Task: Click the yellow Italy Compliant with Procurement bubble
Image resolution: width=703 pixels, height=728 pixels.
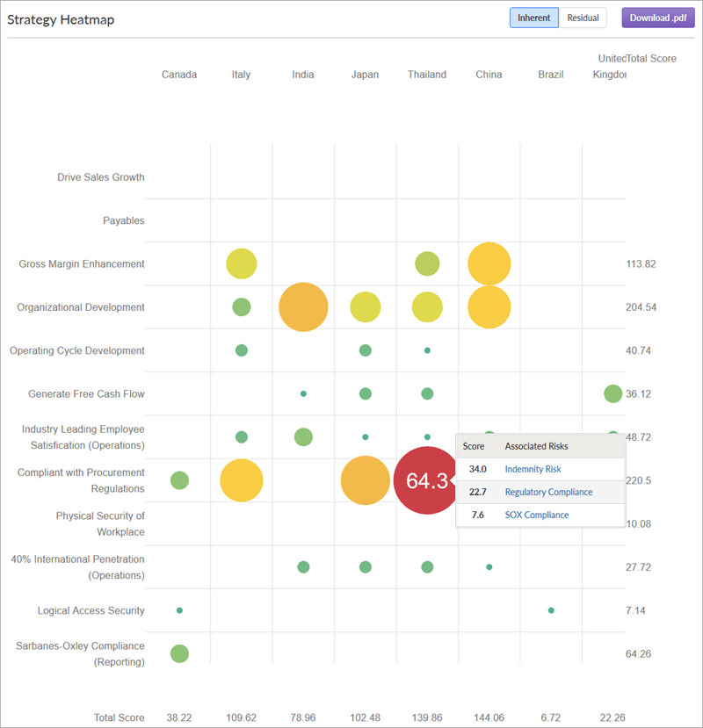Action: coord(242,481)
